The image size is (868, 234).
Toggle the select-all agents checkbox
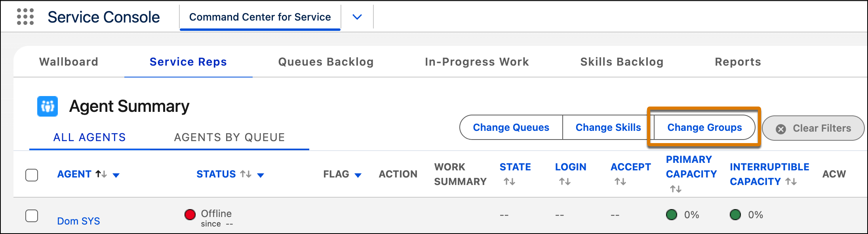32,175
